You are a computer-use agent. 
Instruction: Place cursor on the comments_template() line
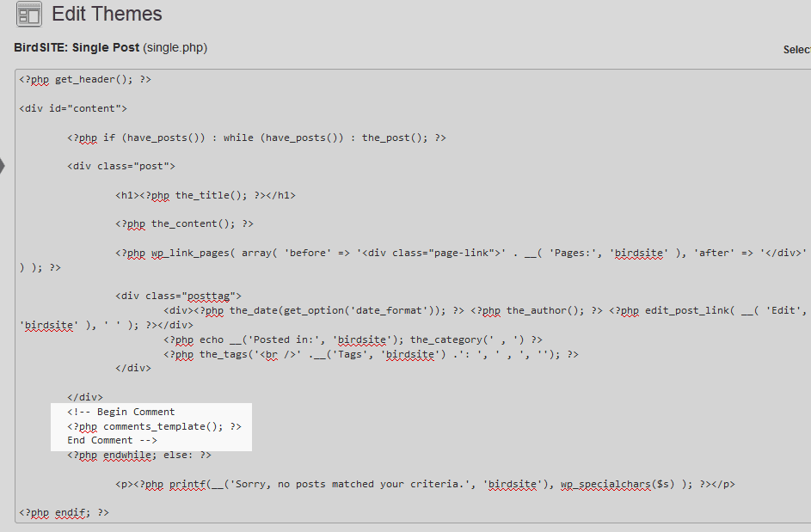click(x=155, y=426)
